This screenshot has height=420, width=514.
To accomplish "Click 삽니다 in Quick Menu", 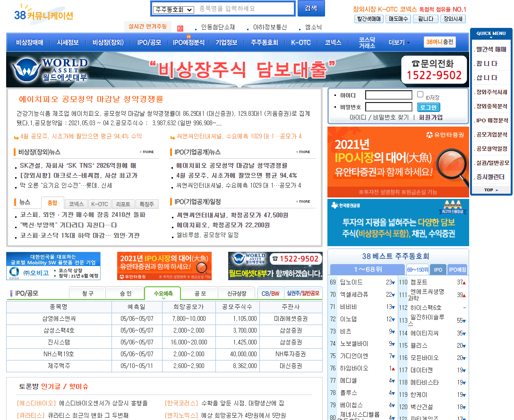I will (x=487, y=77).
